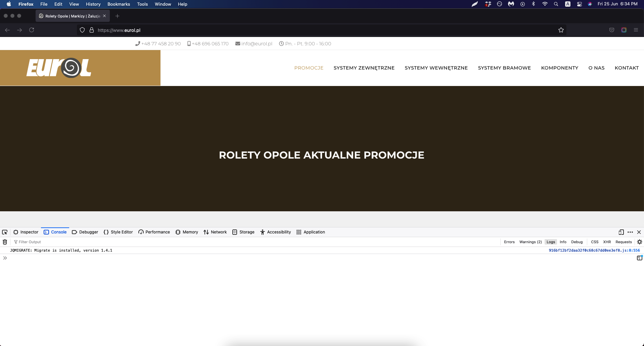This screenshot has width=644, height=346.
Task: Click the shield tracking protection icon
Action: (x=82, y=30)
